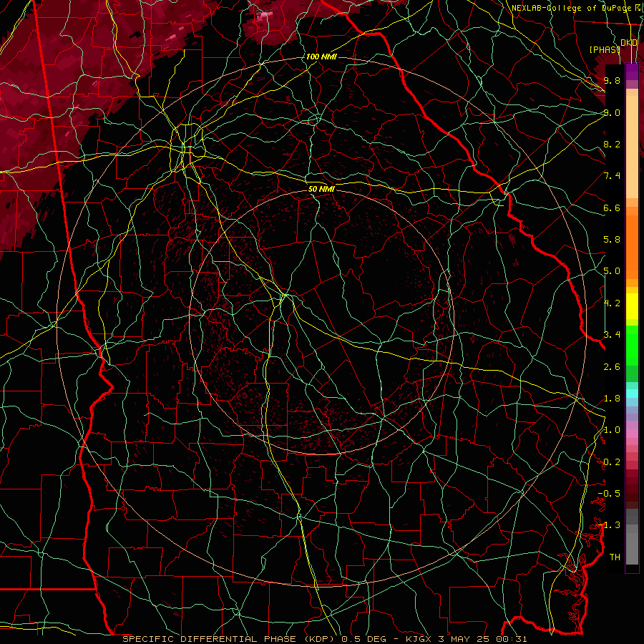Click the "3 MAY 25 00:31" timestamp

tap(483, 639)
